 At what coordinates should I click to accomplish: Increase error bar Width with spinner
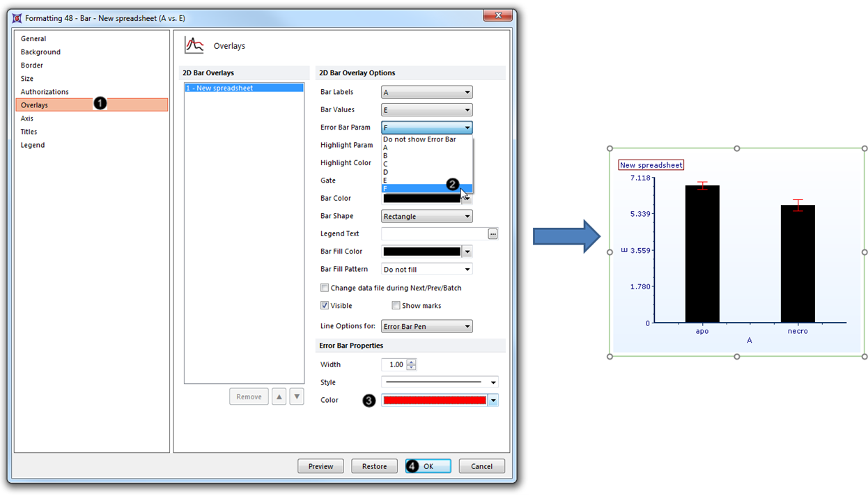[x=412, y=362]
